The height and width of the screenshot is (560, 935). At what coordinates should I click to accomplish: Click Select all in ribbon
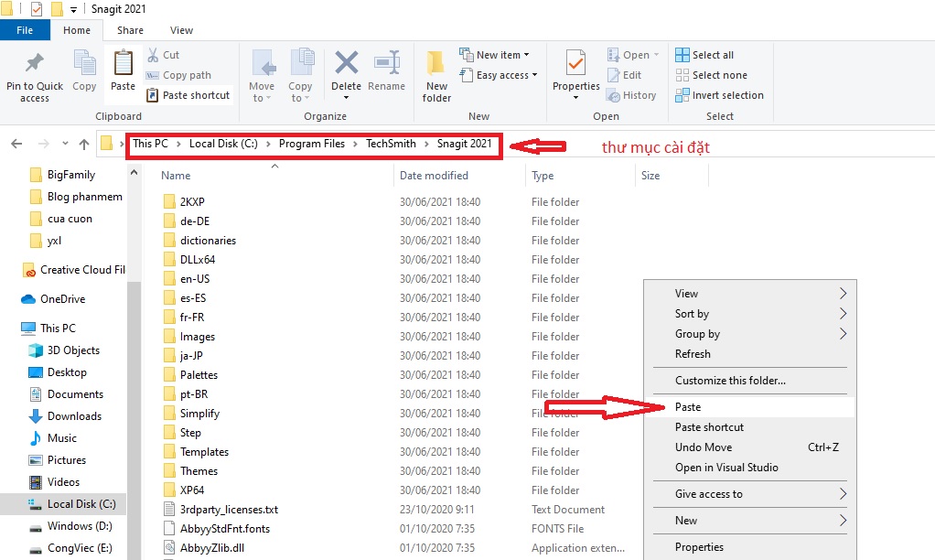tap(704, 55)
